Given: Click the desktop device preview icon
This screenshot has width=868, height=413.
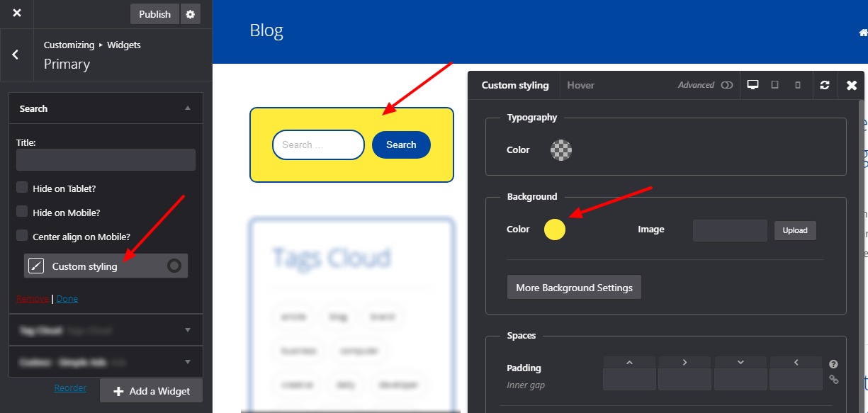Looking at the screenshot, I should 753,85.
